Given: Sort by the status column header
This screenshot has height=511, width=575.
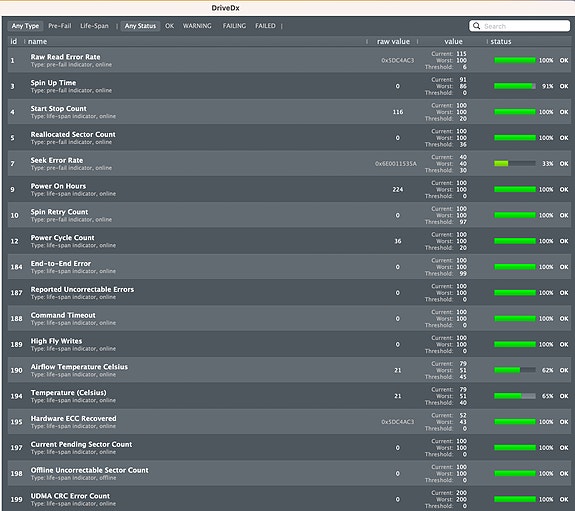Looking at the screenshot, I should click(501, 41).
